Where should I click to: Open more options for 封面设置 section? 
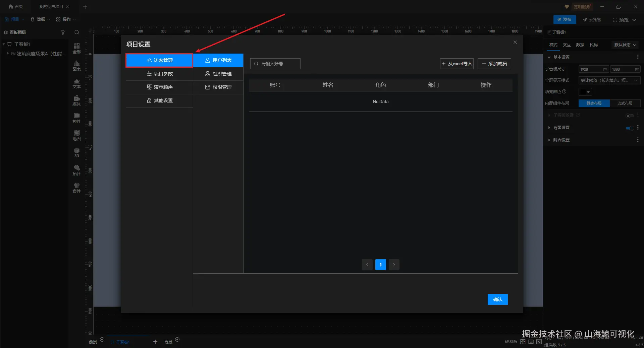coord(638,140)
